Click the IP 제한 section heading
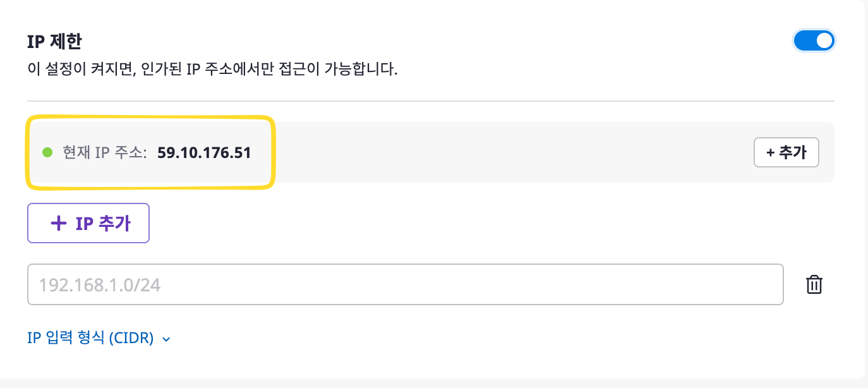Image resolution: width=868 pixels, height=388 pixels. [x=54, y=42]
